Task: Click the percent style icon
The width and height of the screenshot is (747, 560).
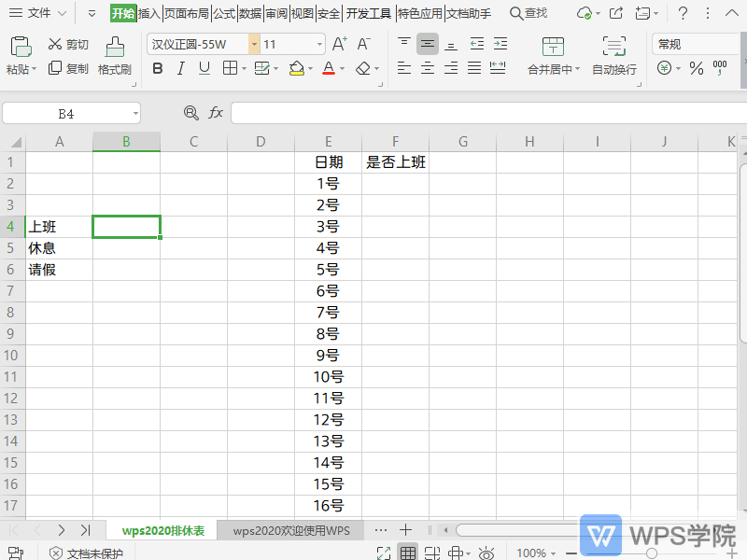Action: click(696, 68)
